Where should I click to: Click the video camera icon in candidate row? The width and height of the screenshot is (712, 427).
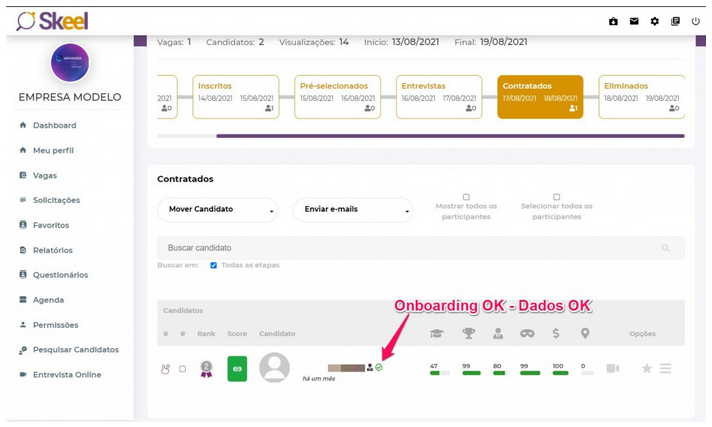[x=612, y=369]
